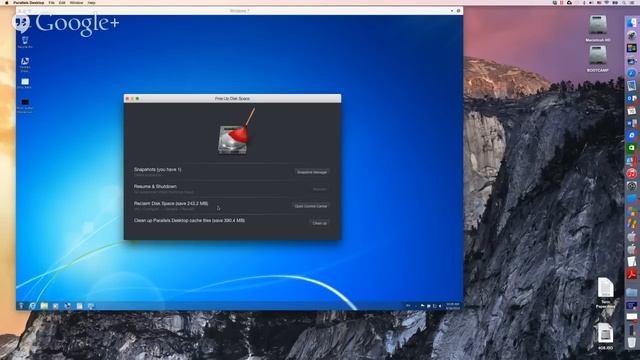Open Adobe Acrobat from the Dock
640x360 pixels.
click(x=631, y=274)
